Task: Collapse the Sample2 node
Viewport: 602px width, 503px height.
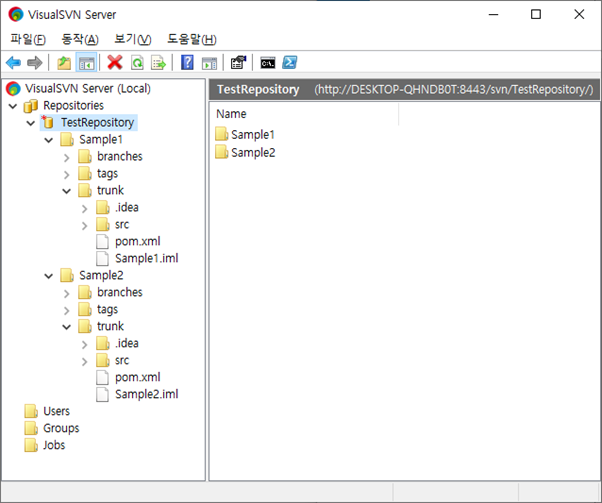Action: (x=49, y=276)
